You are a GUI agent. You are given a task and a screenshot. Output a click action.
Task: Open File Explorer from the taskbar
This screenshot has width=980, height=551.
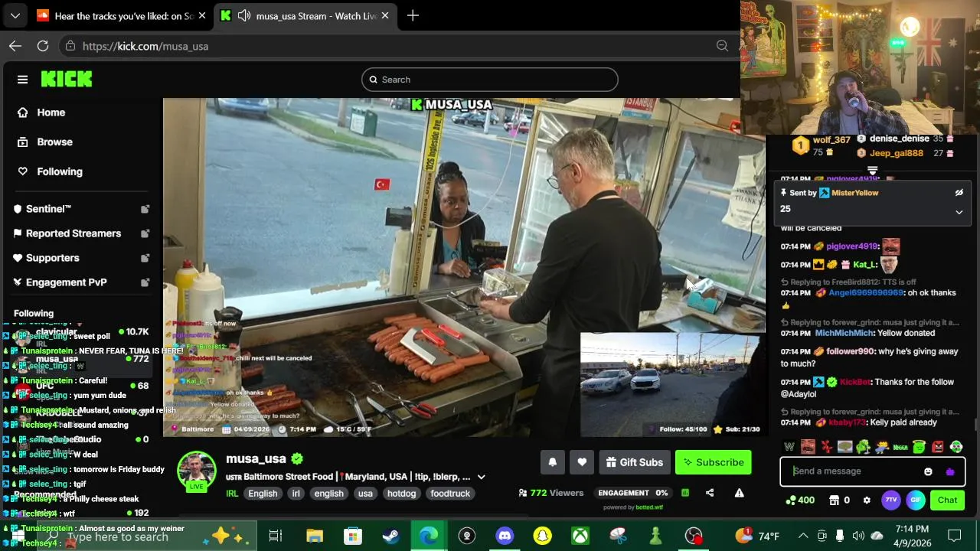point(315,536)
